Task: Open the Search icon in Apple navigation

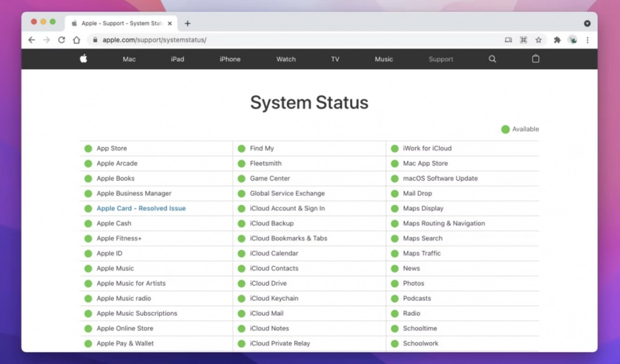Action: click(x=492, y=59)
